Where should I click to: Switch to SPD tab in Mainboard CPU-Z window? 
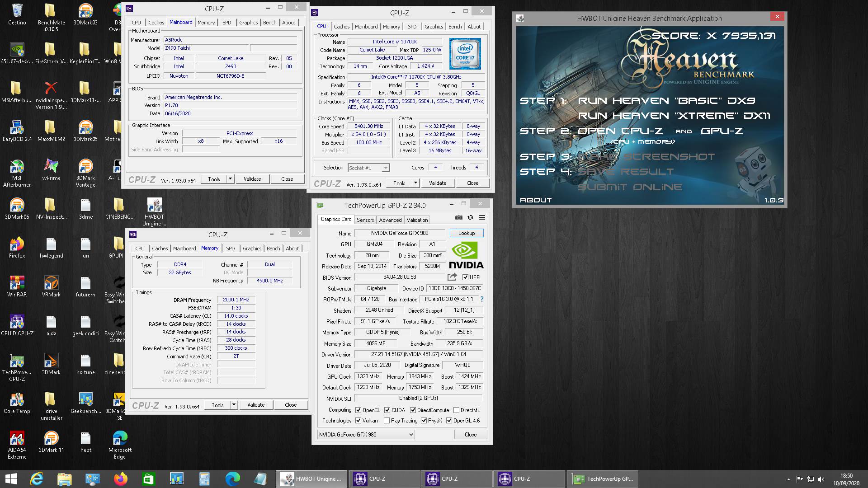coord(227,23)
